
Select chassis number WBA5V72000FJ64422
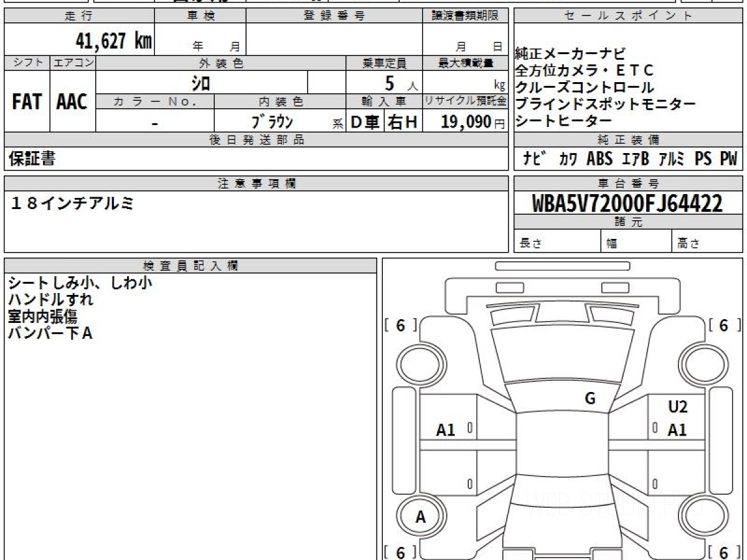coord(627,203)
